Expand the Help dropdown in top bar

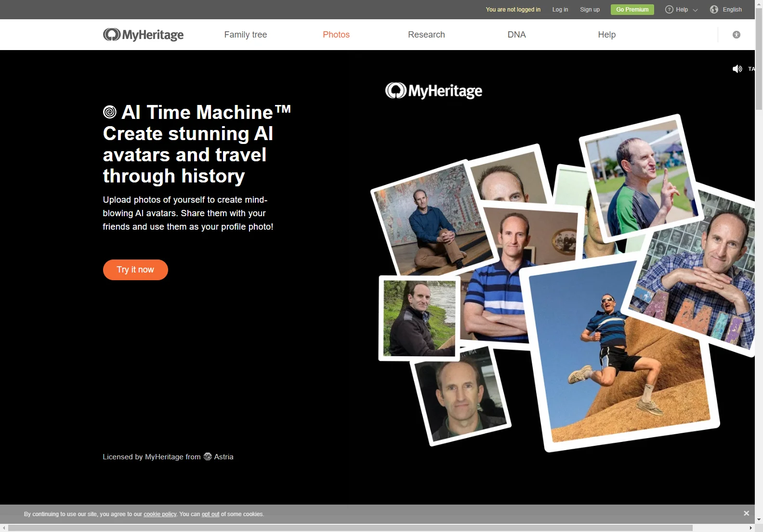[682, 10]
